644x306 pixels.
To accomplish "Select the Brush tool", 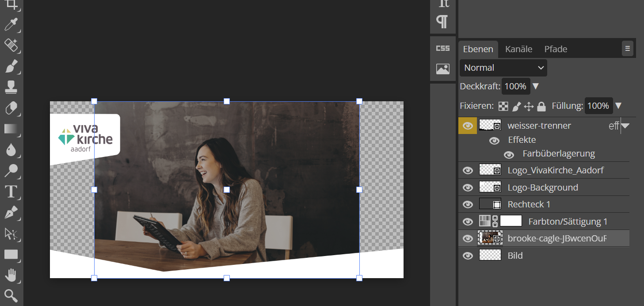I will coord(11,66).
